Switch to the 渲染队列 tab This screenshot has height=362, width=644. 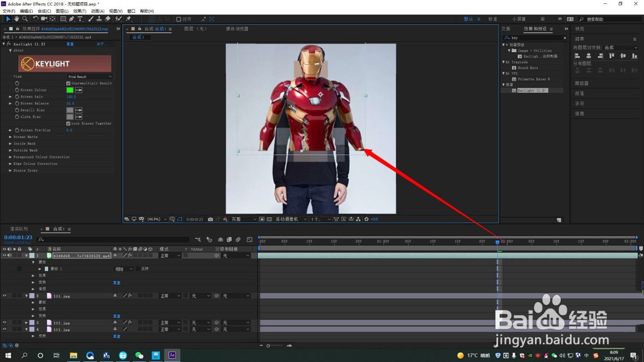19,229
